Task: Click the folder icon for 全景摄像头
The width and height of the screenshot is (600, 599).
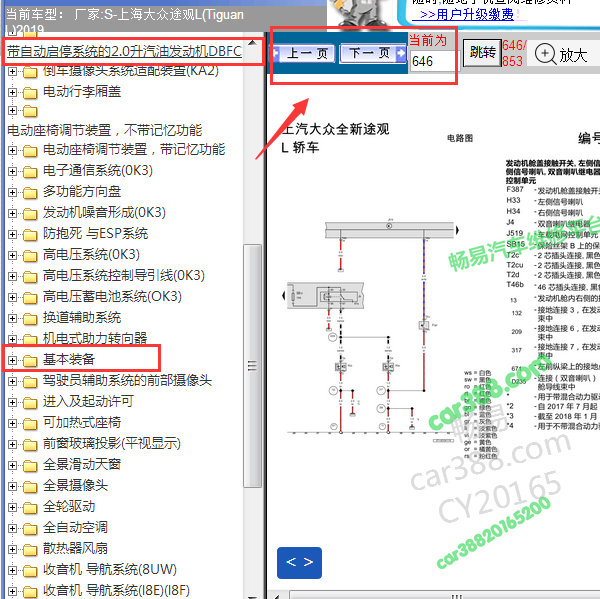Action: point(30,487)
